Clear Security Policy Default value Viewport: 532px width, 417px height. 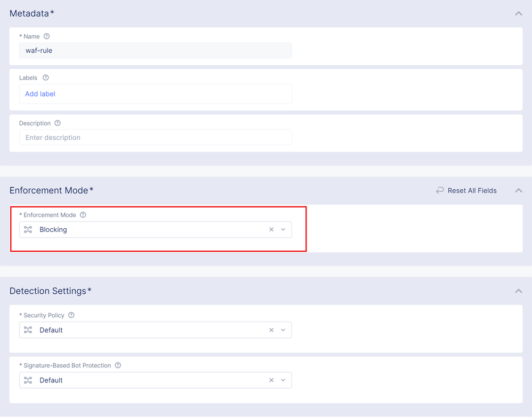pos(271,330)
